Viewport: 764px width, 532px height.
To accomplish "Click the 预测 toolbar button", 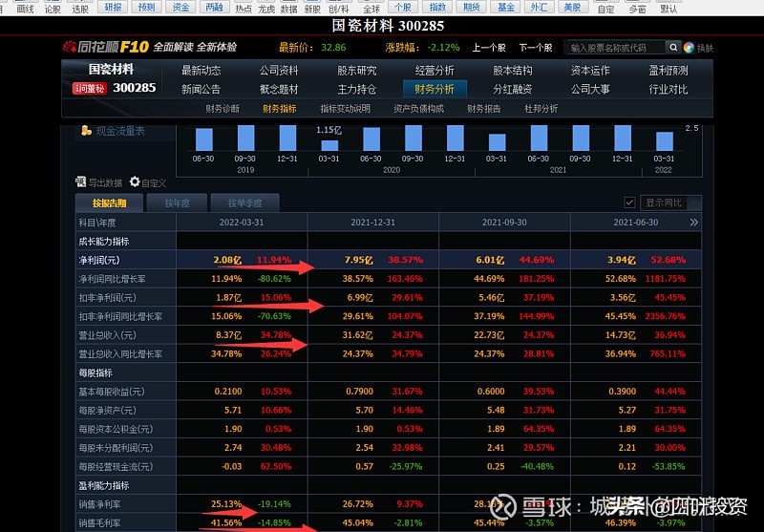I will tap(147, 7).
